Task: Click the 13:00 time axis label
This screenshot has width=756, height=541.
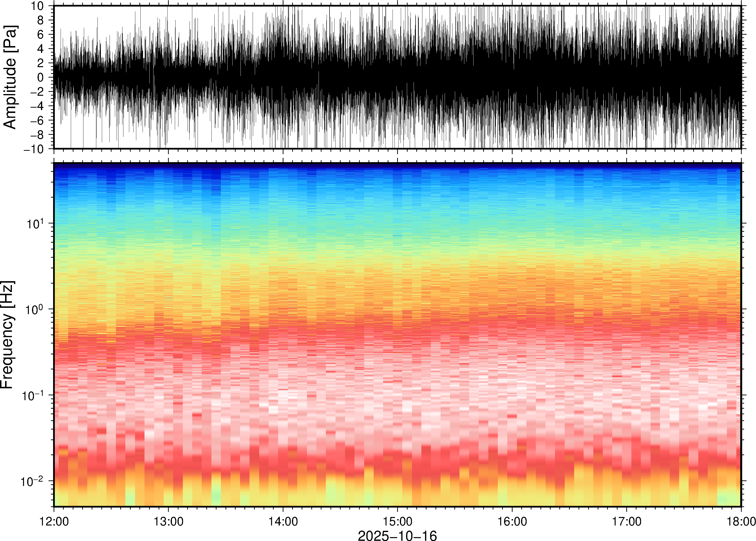Action: 168,521
